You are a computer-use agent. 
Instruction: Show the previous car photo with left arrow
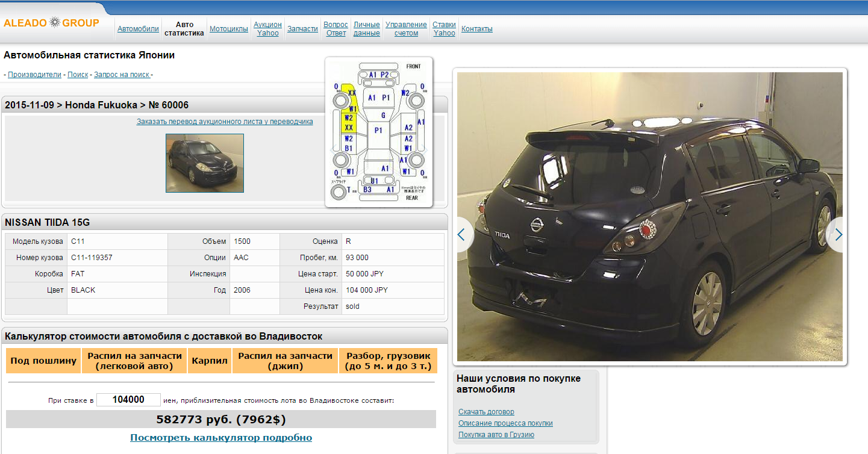[461, 235]
